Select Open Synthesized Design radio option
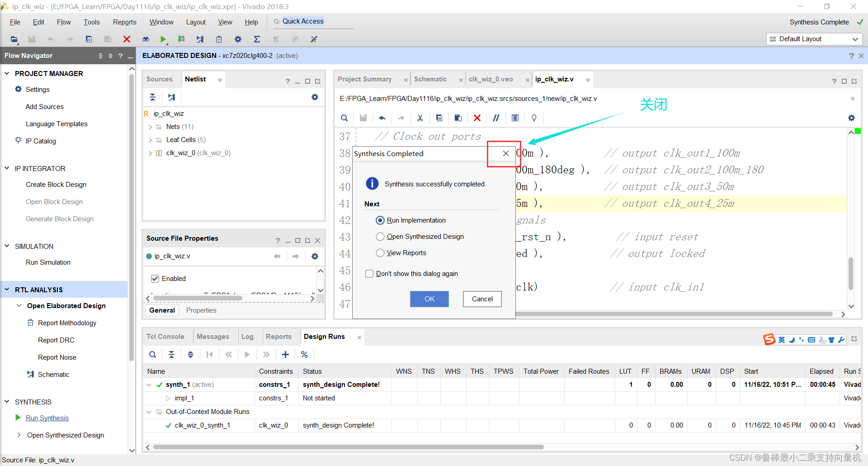Screen dimensions: 868x466 (380, 237)
